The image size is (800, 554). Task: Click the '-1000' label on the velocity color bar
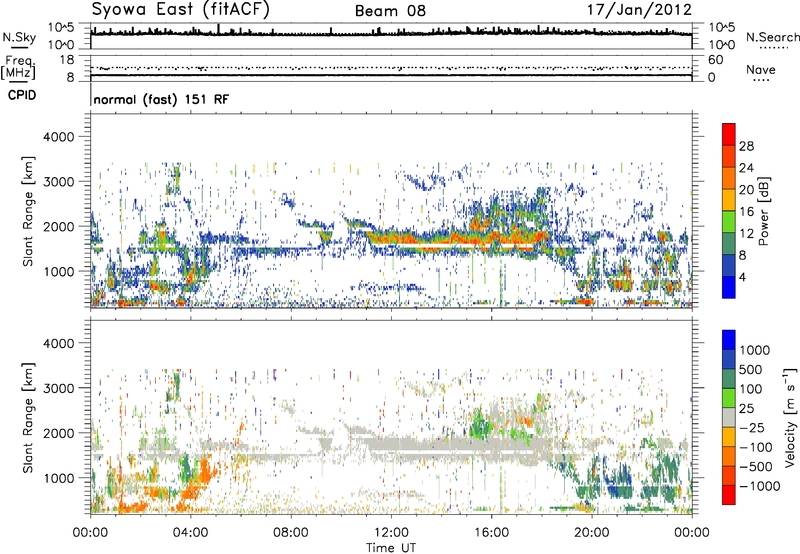[x=759, y=486]
